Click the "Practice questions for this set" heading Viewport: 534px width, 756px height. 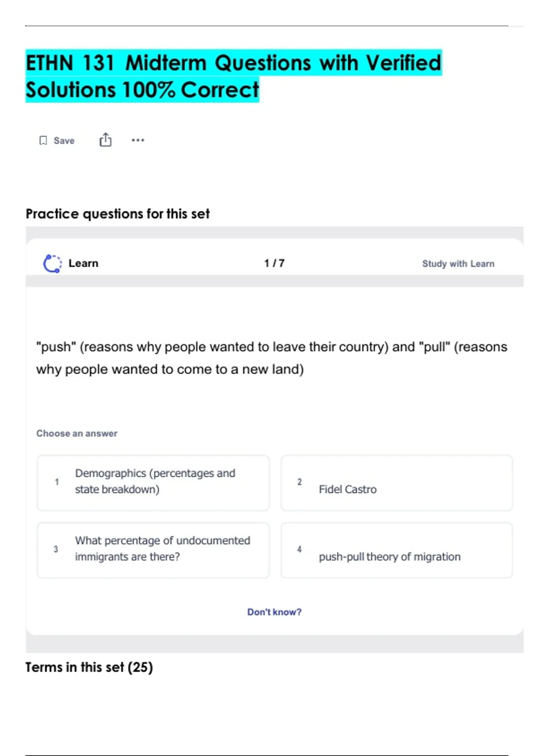[x=117, y=214]
